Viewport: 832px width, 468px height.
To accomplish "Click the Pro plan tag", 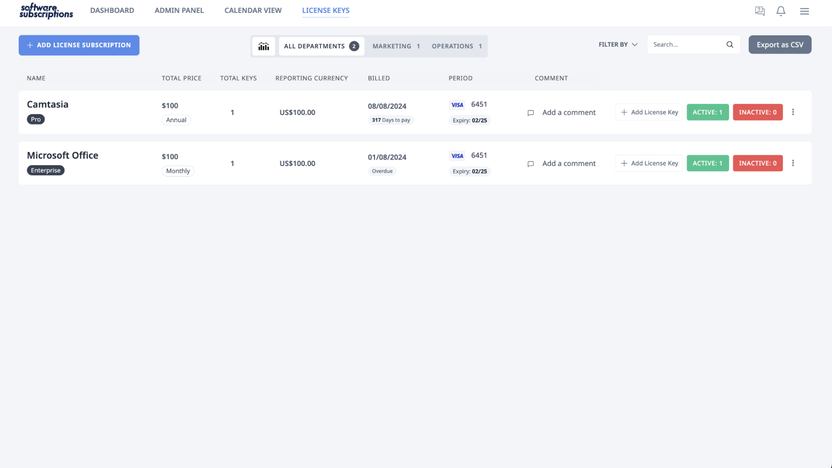I will point(36,119).
